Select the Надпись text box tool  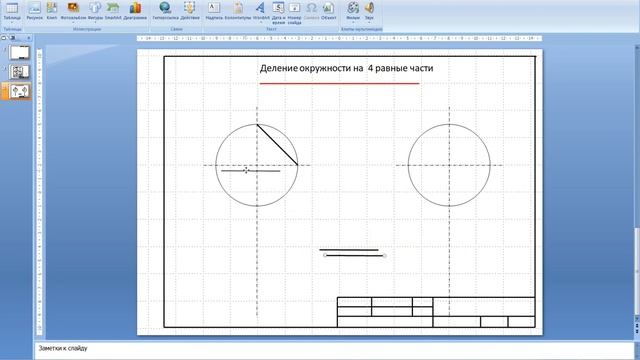pos(214,11)
